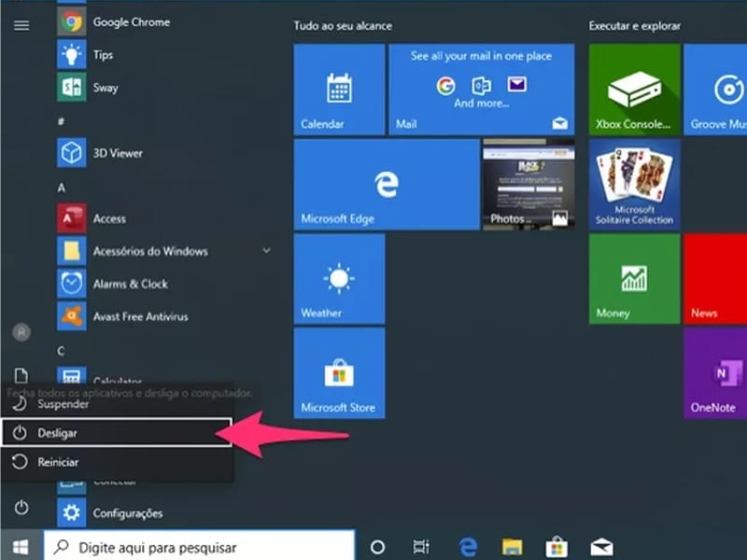The image size is (747, 560).
Task: Open Mail from the taskbar
Action: tap(601, 547)
